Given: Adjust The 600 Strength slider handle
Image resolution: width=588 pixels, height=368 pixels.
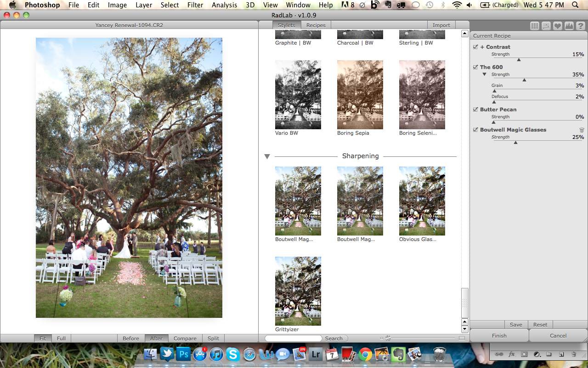Looking at the screenshot, I should (524, 80).
